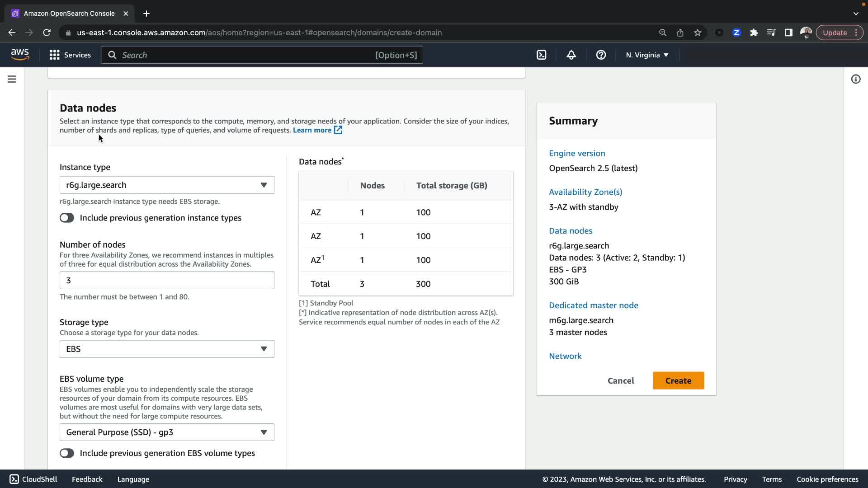The width and height of the screenshot is (868, 488).
Task: Reload the page with browser refresh icon
Action: pos(47,33)
